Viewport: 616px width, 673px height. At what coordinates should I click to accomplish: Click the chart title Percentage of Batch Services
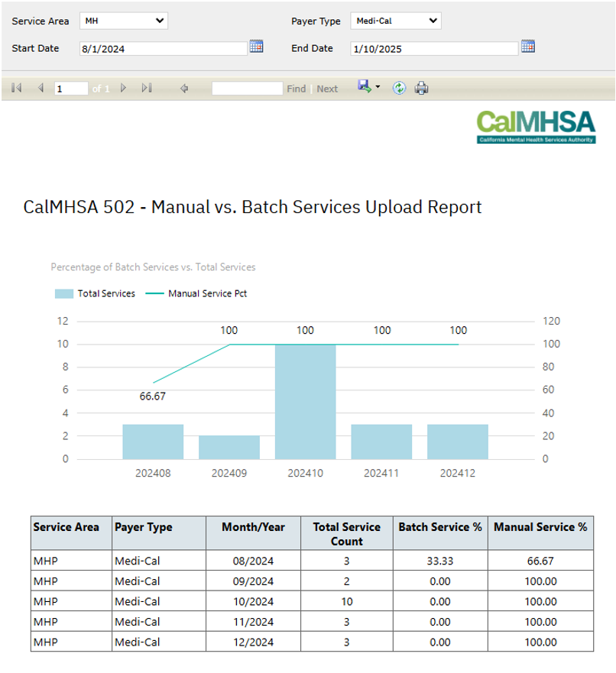(x=154, y=267)
